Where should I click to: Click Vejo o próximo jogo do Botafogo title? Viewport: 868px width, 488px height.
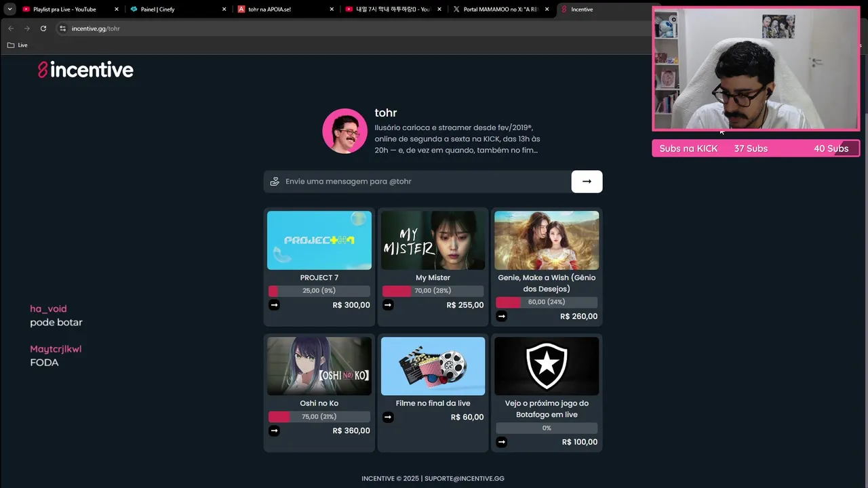click(547, 409)
